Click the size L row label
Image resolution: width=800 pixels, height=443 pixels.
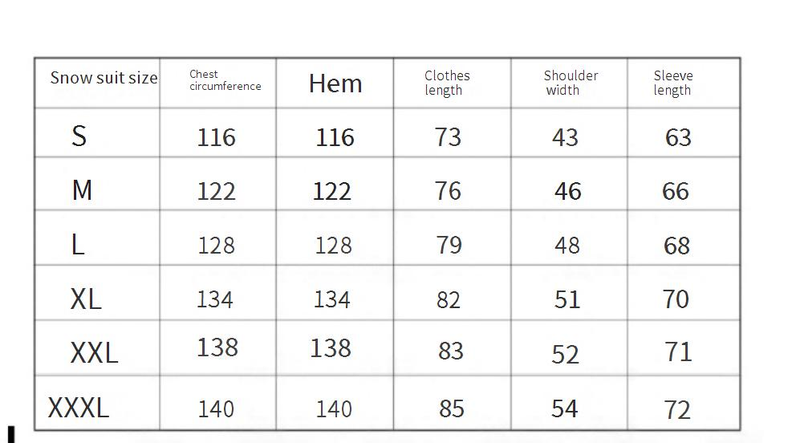coord(78,244)
